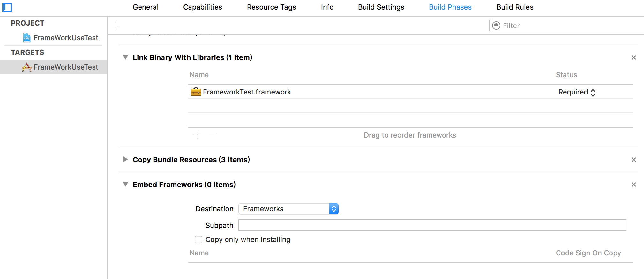This screenshot has height=279, width=644.
Task: Click the FrameWorkUseTest project file icon
Action: click(27, 38)
